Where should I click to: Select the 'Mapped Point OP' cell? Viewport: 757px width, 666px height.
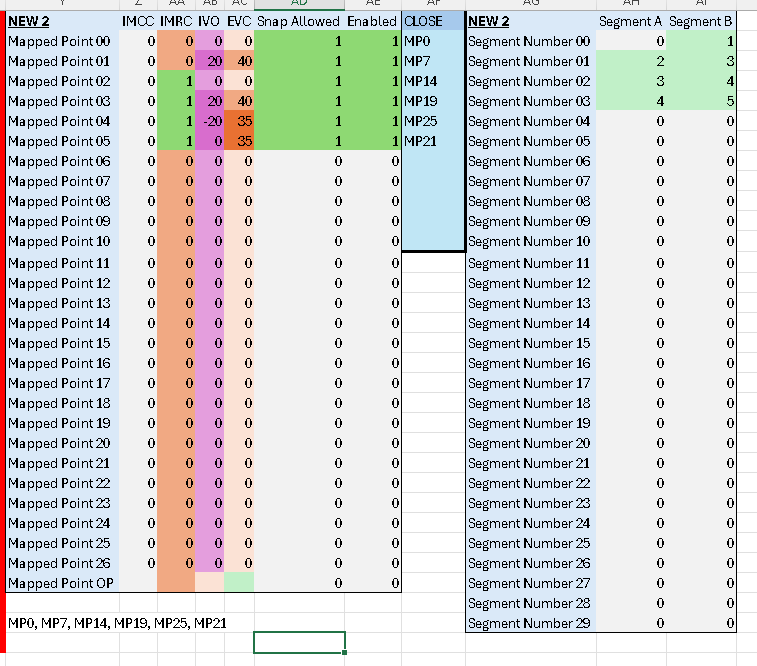tap(62, 583)
